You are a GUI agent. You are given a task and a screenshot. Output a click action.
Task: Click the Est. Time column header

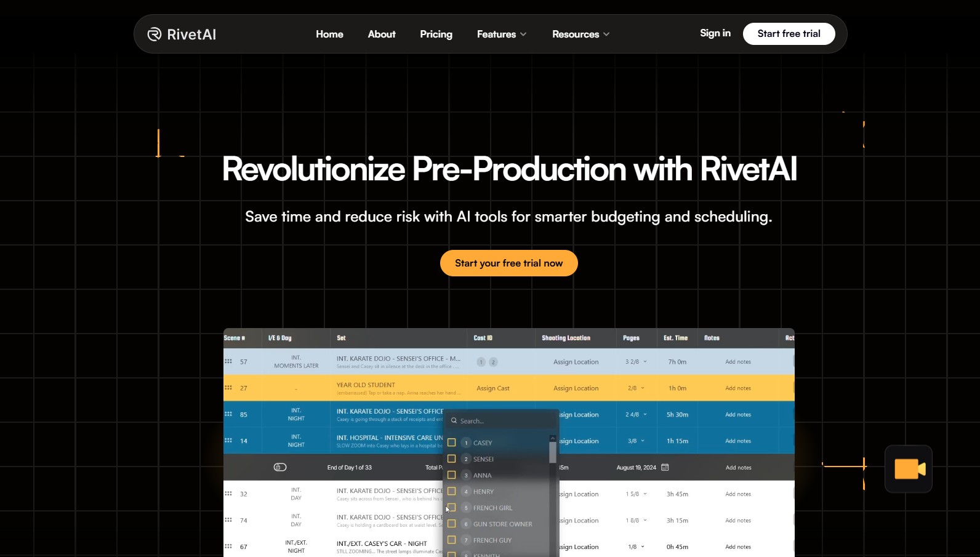pyautogui.click(x=675, y=338)
